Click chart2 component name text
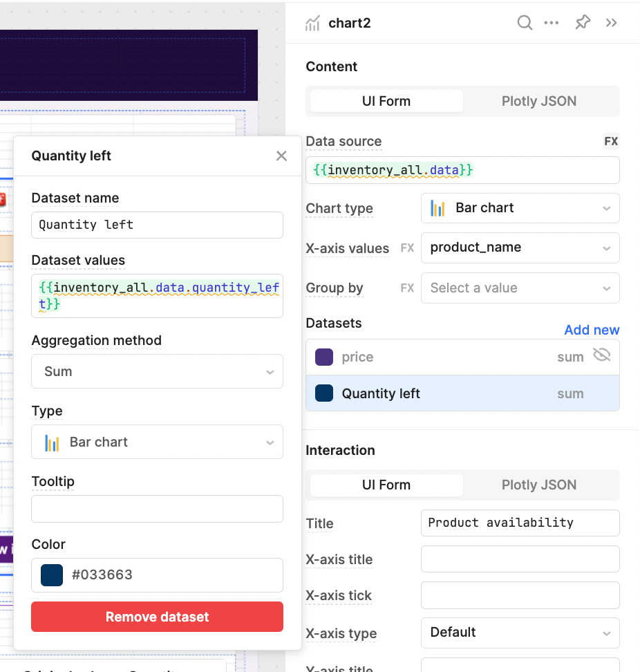640x672 pixels. coord(350,23)
